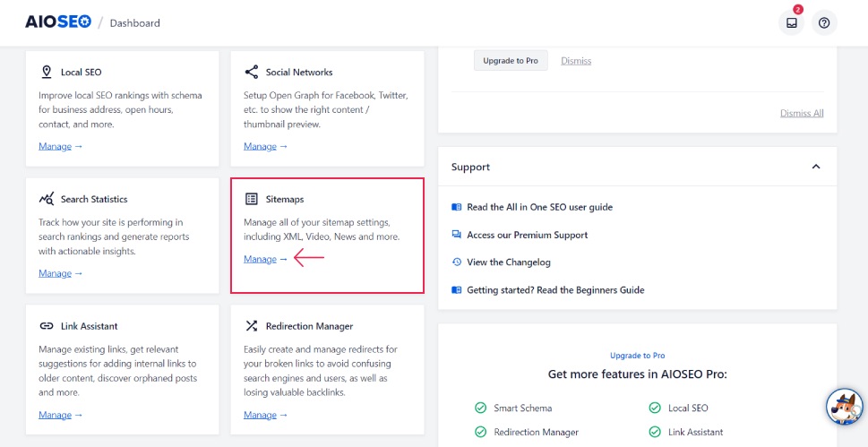View the Changelog link

tap(509, 262)
